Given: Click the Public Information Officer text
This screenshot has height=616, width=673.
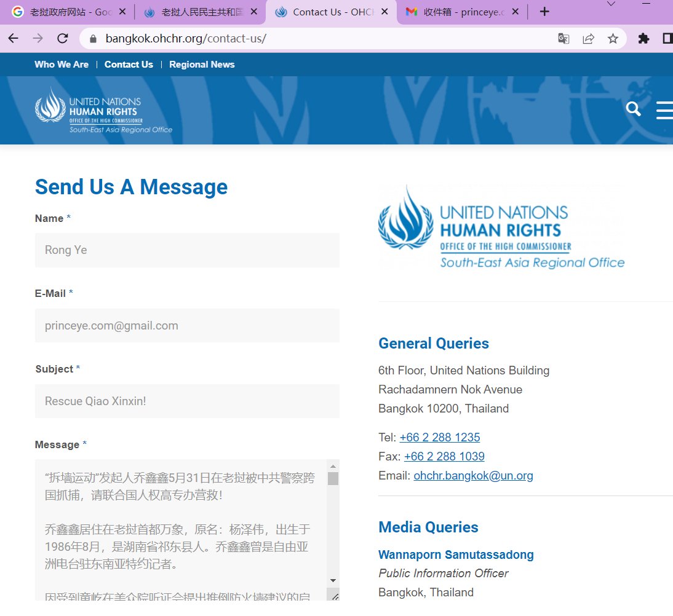Looking at the screenshot, I should (444, 573).
